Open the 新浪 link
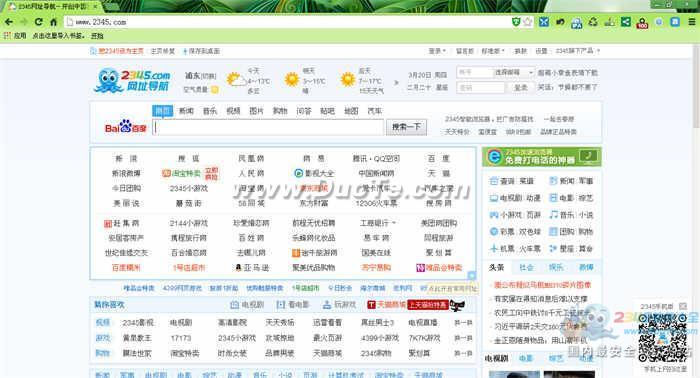 coord(126,158)
